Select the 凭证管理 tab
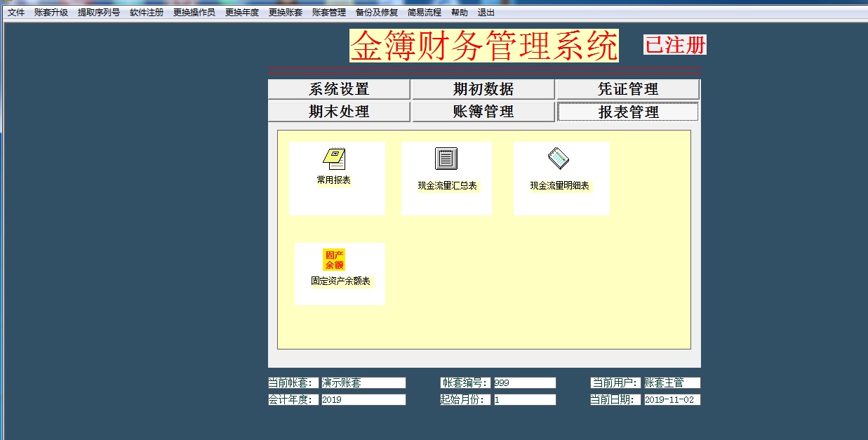 628,90
